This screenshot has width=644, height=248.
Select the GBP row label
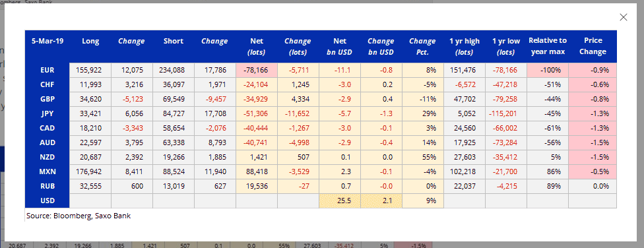pyautogui.click(x=48, y=99)
